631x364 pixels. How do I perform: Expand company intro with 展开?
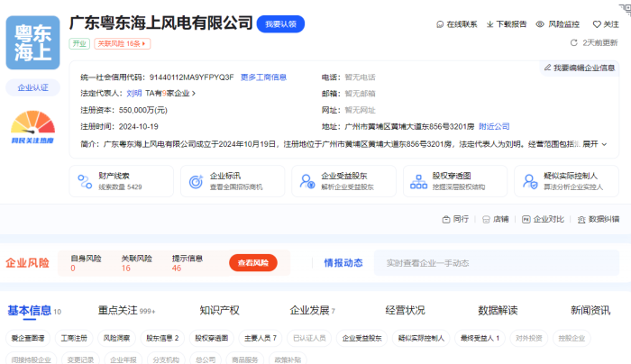(x=594, y=144)
